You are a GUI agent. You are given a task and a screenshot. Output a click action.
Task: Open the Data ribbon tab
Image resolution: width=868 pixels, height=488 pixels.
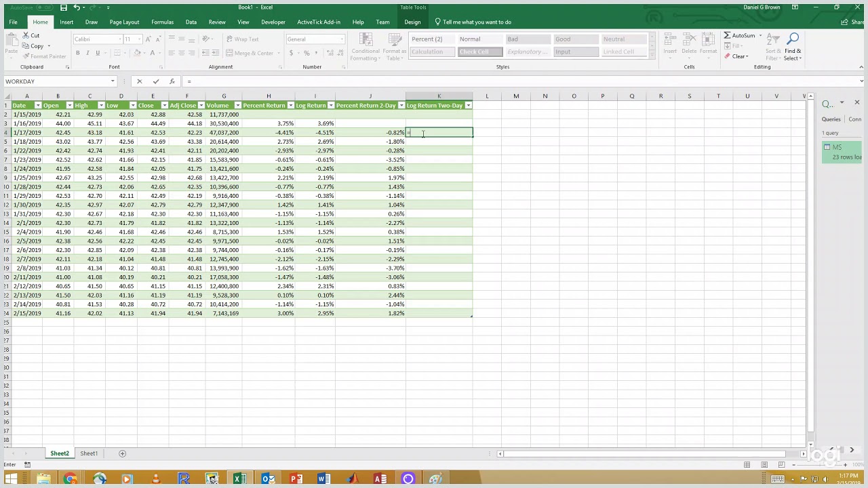(191, 22)
